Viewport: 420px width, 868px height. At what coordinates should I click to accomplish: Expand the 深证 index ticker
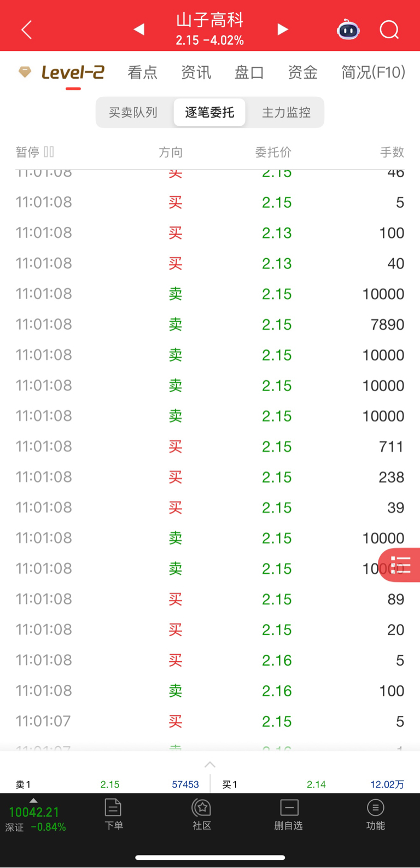[x=36, y=819]
